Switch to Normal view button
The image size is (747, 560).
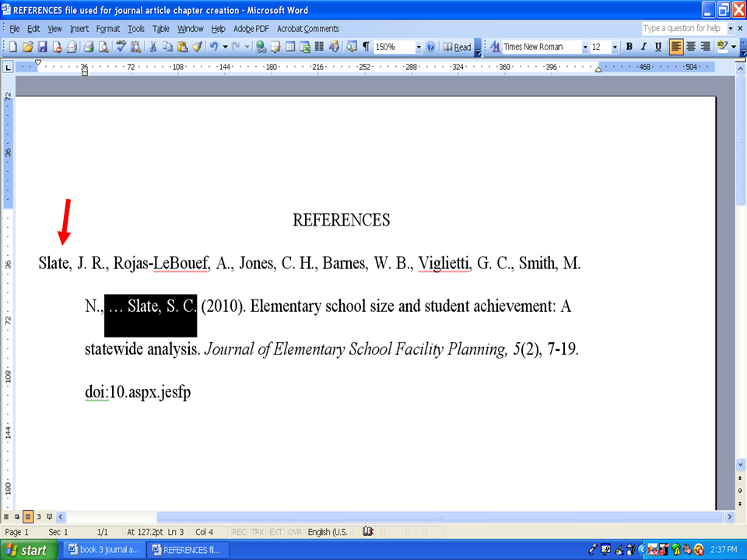pyautogui.click(x=6, y=516)
